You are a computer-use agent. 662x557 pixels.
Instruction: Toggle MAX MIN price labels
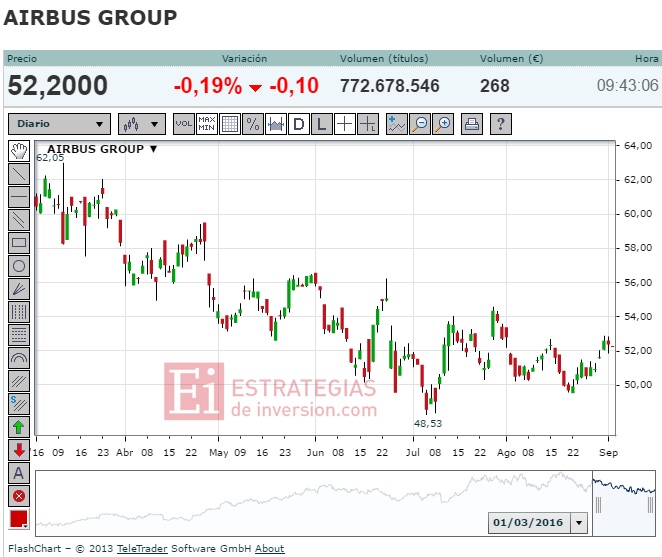click(x=207, y=124)
